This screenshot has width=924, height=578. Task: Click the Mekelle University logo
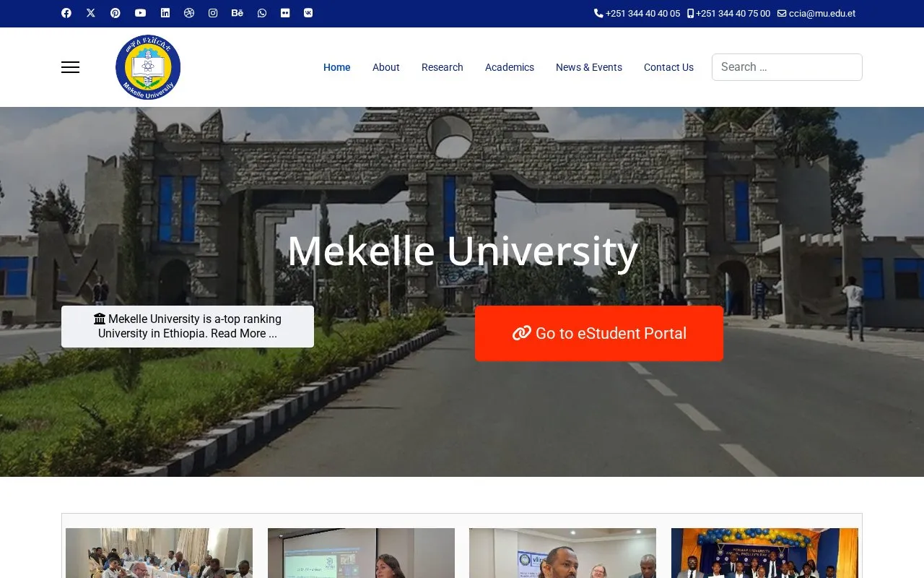pyautogui.click(x=148, y=67)
